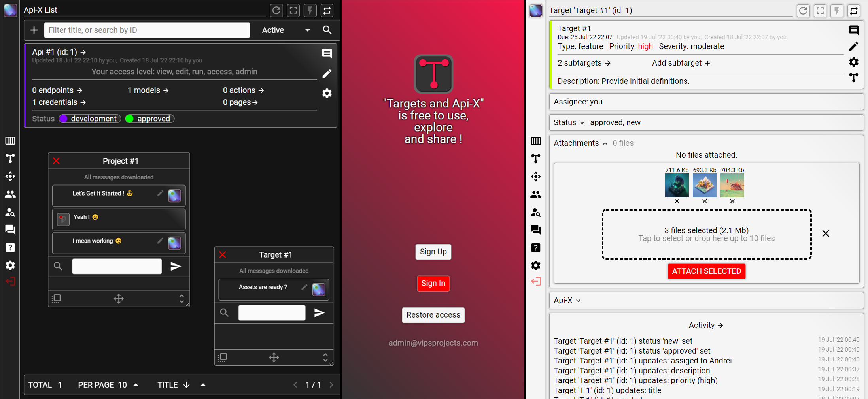Remove the 711.6 Kb selected file
Image resolution: width=868 pixels, height=399 pixels.
pyautogui.click(x=677, y=201)
